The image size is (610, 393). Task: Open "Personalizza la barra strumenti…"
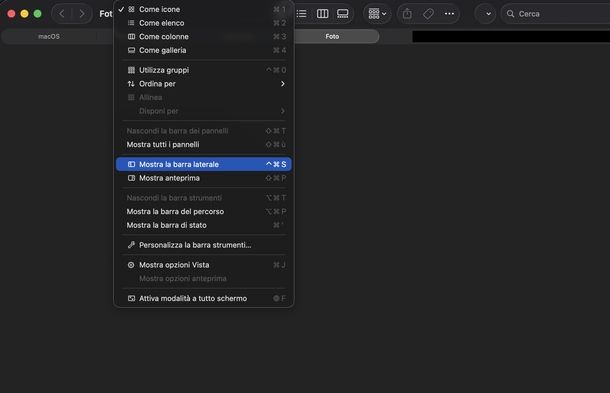(x=203, y=245)
